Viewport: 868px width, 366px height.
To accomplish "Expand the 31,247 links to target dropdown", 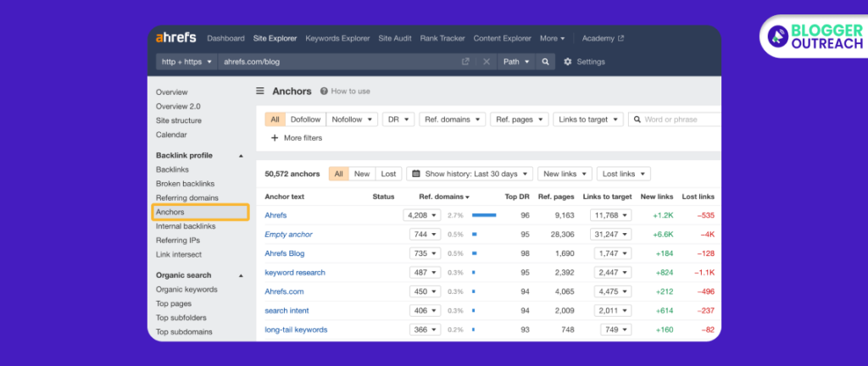I will (610, 235).
